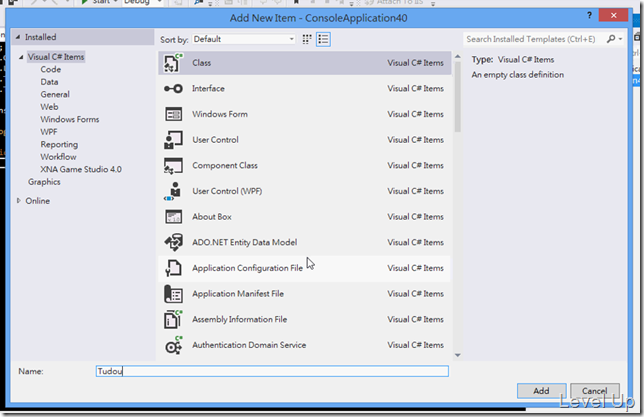Choose the Application Manifest File icon

tap(173, 294)
